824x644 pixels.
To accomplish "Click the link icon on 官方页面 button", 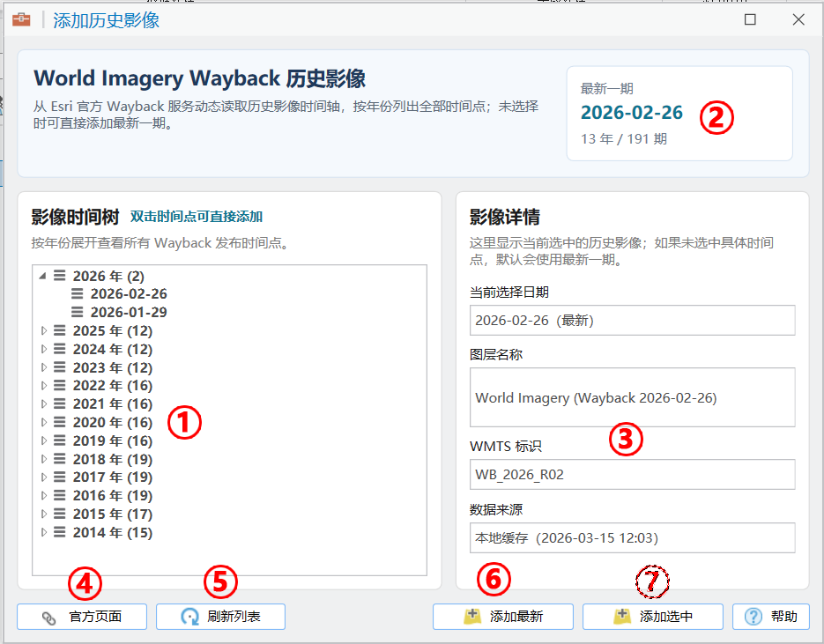I will (x=49, y=618).
